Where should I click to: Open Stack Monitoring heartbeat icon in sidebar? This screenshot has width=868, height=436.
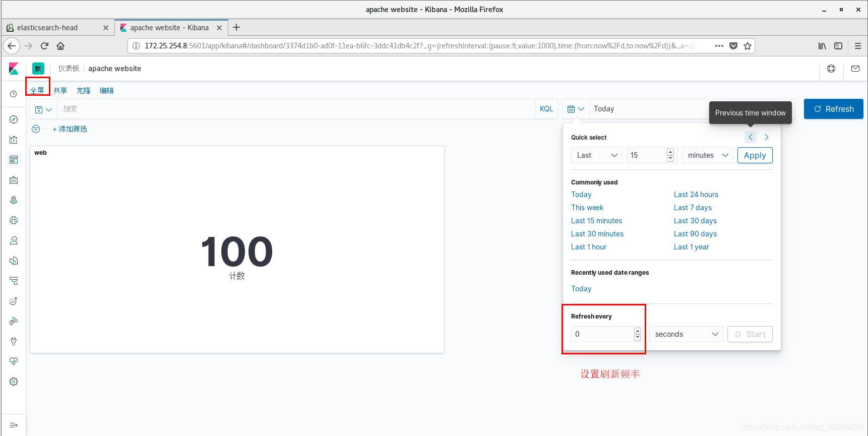[x=14, y=361]
